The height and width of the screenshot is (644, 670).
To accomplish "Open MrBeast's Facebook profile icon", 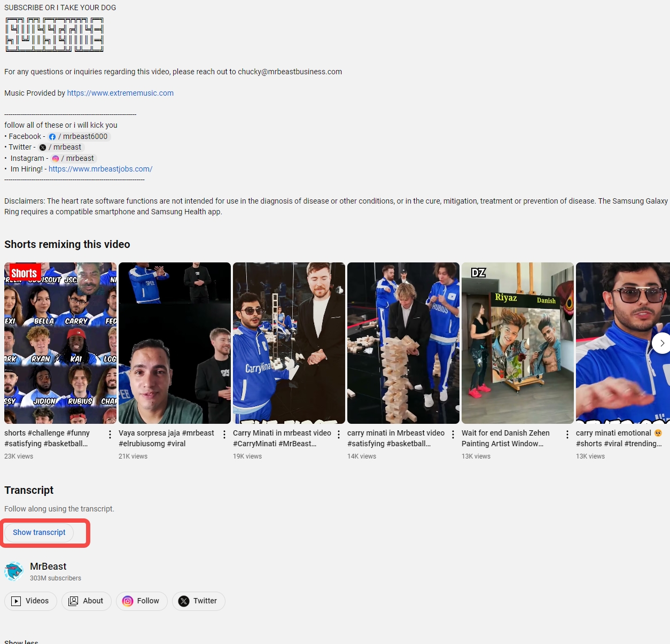I will [x=52, y=137].
